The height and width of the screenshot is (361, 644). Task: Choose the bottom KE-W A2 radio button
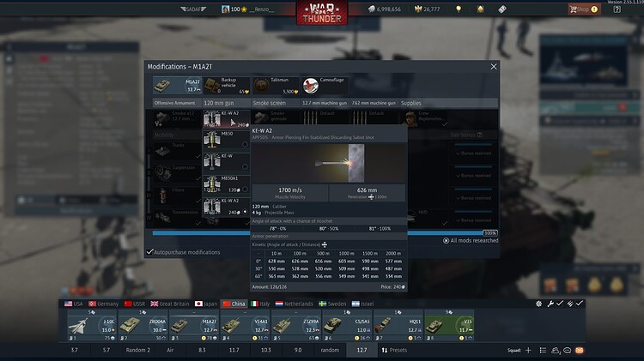[245, 212]
